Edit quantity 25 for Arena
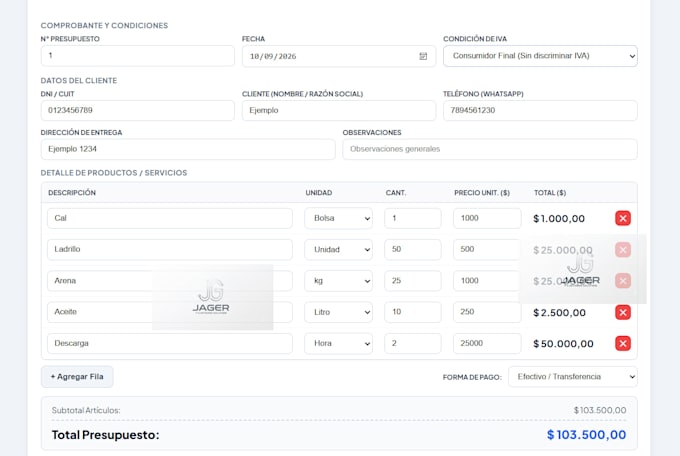This screenshot has height=456, width=680. click(x=412, y=281)
